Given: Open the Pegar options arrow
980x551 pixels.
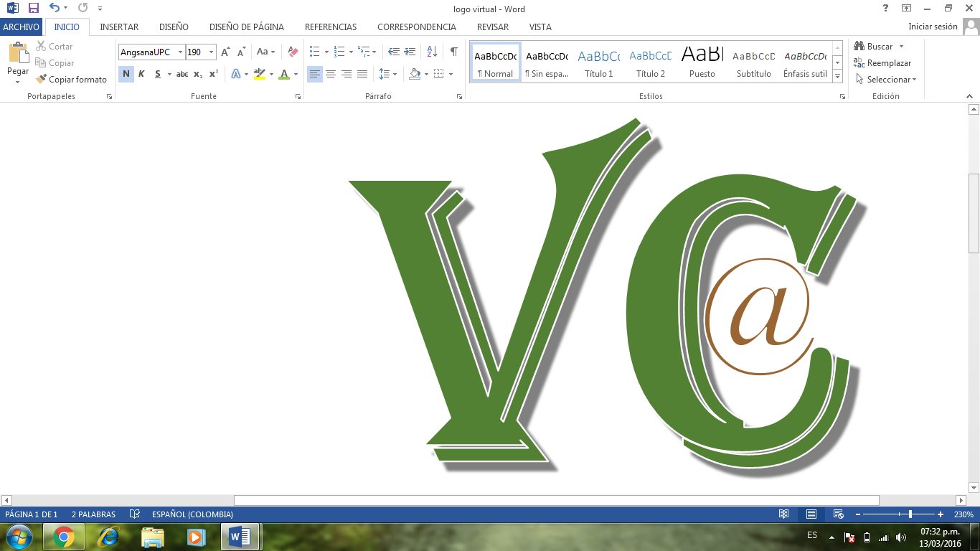Looking at the screenshot, I should coord(17,81).
